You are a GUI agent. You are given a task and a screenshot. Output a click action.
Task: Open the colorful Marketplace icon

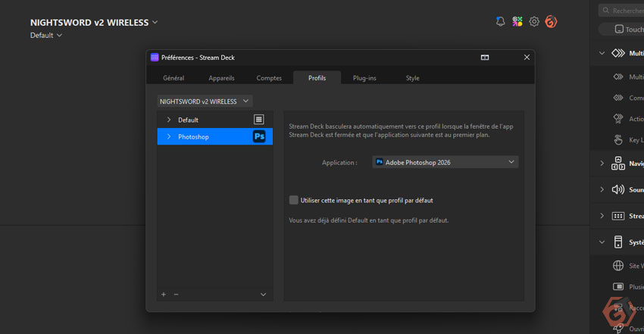pos(517,21)
